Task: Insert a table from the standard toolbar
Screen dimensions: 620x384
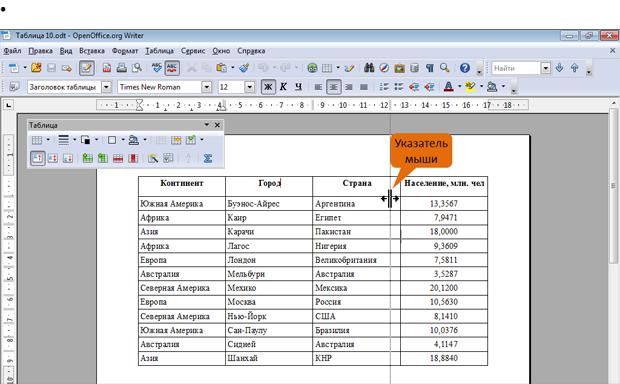Action: pos(327,68)
